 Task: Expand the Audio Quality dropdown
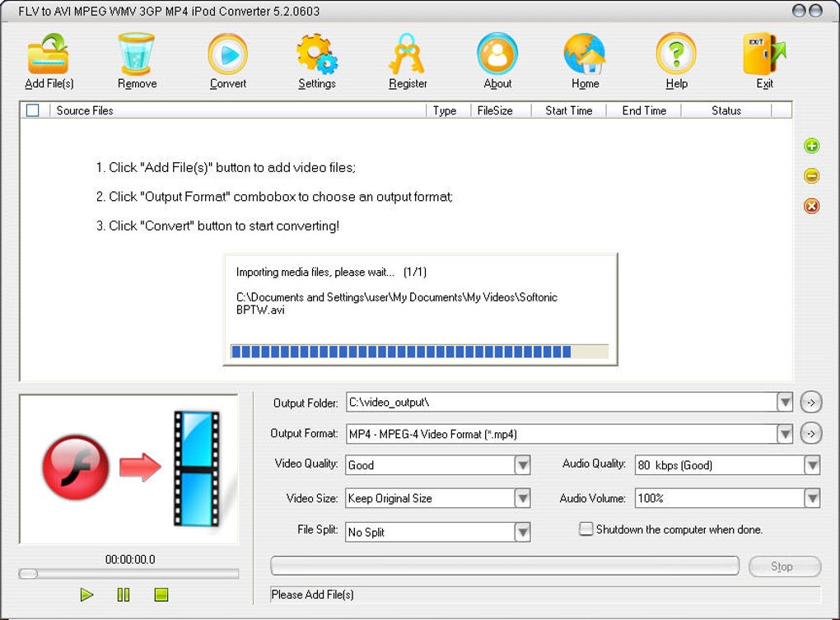[x=812, y=464]
